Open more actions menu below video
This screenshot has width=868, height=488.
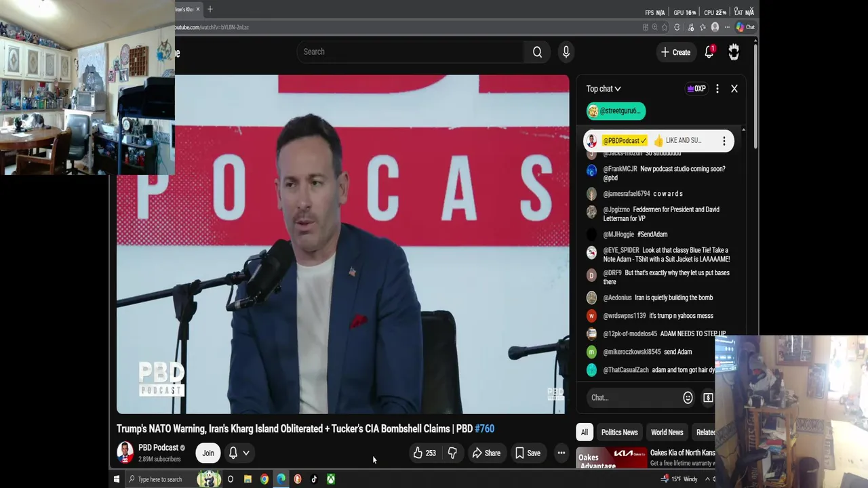[x=561, y=453]
